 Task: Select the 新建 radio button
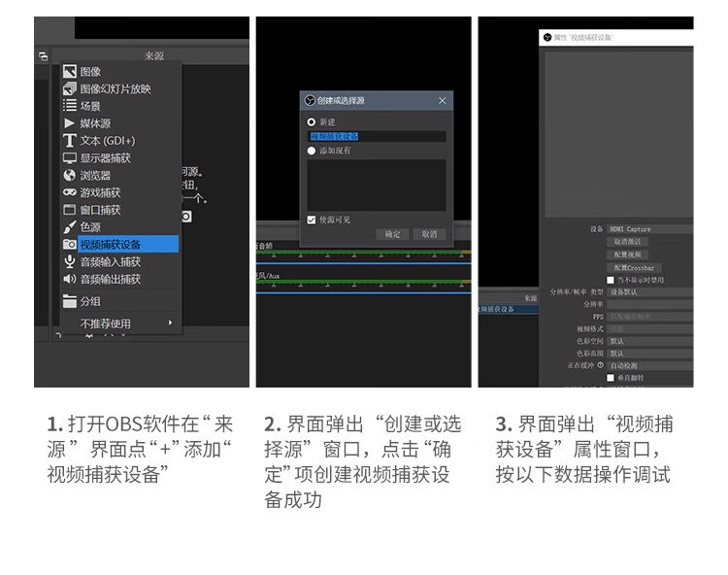311,122
